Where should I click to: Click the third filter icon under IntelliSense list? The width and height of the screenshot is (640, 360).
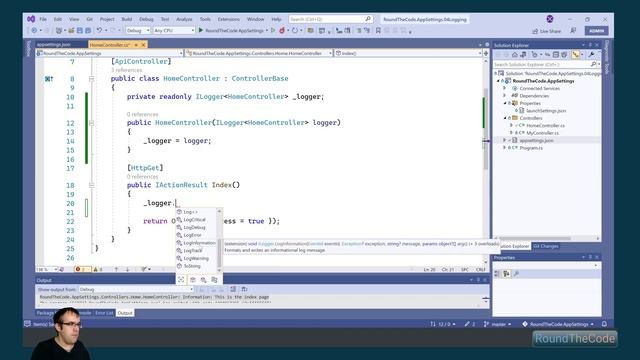pyautogui.click(x=203, y=280)
